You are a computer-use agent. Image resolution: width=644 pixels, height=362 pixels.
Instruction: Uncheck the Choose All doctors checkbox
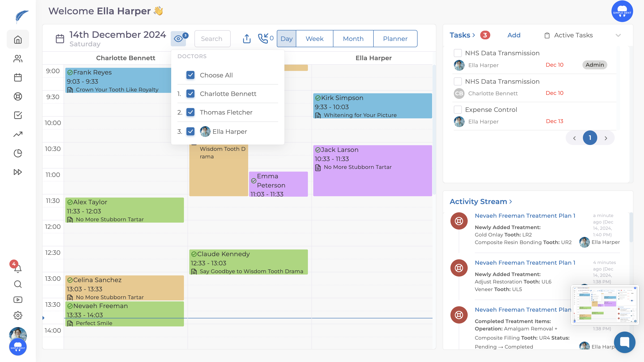[x=190, y=75]
